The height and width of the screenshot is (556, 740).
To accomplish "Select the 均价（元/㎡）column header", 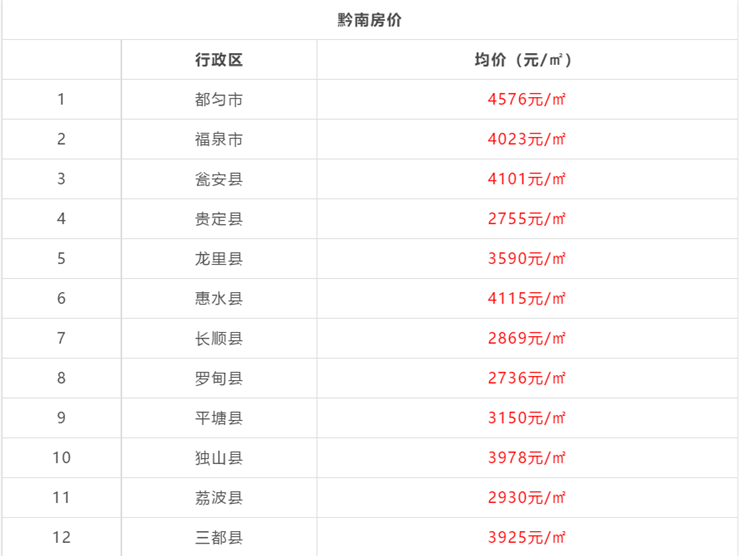I will pos(524,60).
